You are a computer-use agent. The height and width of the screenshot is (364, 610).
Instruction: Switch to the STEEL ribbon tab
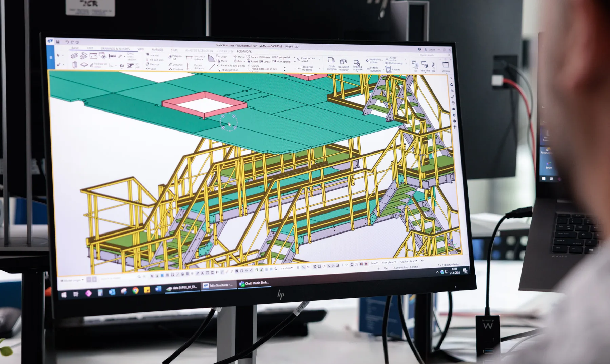[174, 50]
